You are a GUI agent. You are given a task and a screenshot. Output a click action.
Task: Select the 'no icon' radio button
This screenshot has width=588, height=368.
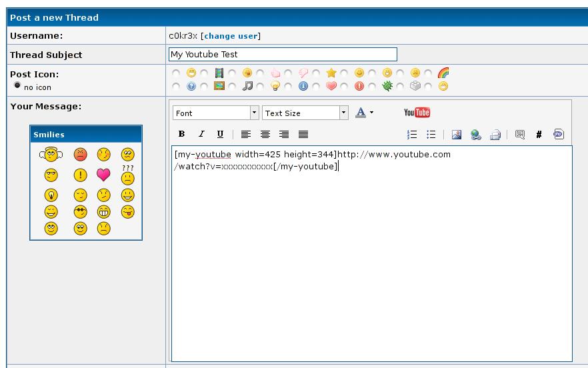point(17,85)
